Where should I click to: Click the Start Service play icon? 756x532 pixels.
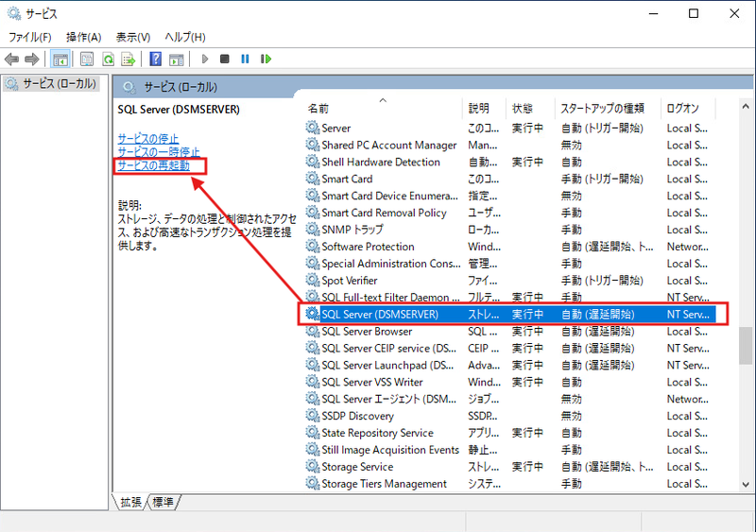205,59
